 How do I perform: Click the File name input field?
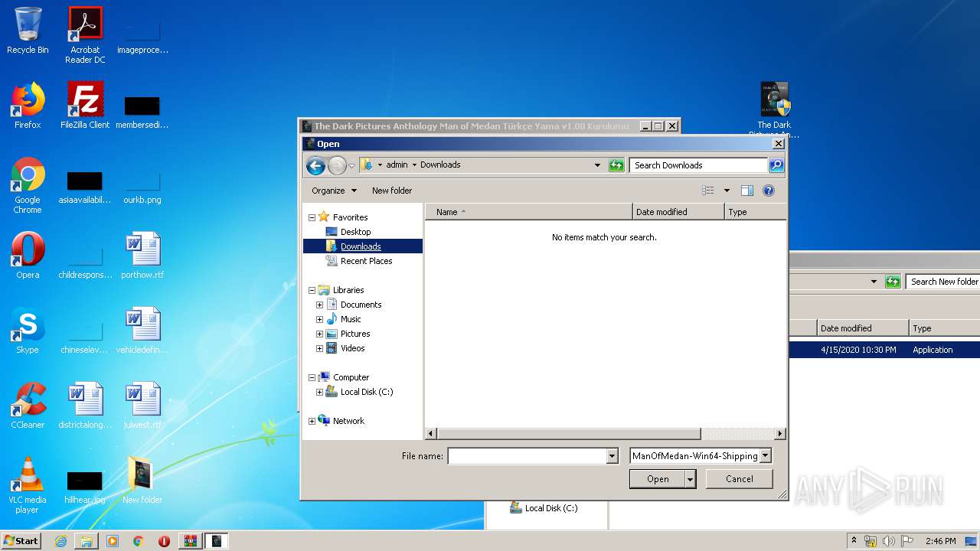527,456
